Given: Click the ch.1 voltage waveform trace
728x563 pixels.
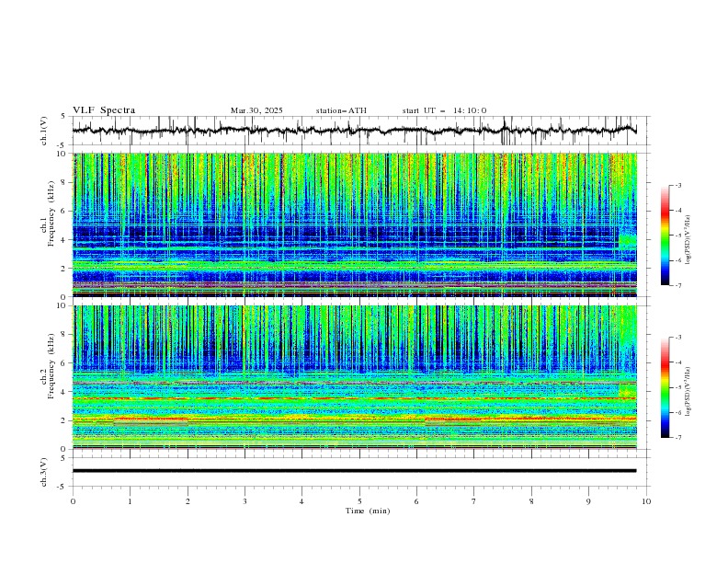Looking at the screenshot, I should click(x=354, y=130).
